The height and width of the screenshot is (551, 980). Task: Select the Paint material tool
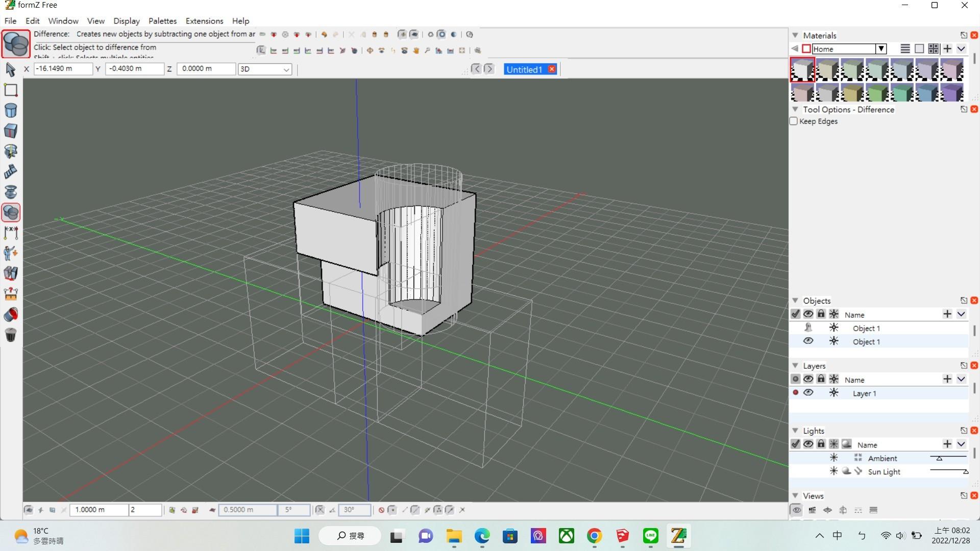(x=11, y=315)
